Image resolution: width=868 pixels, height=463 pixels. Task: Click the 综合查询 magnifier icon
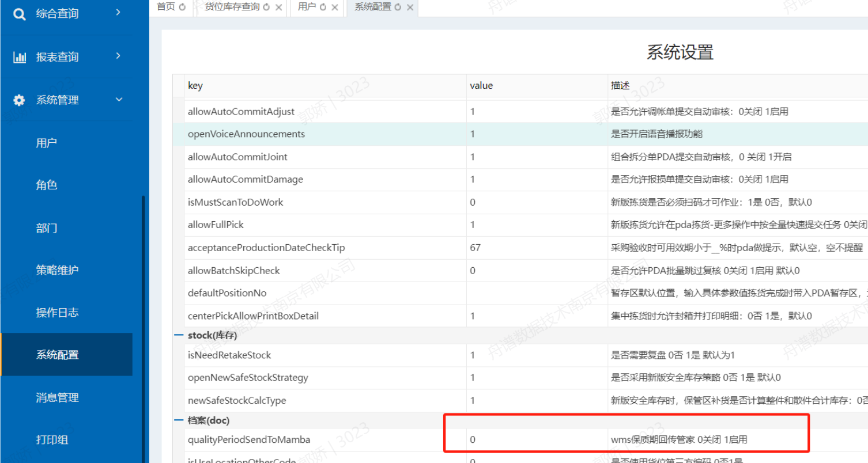pyautogui.click(x=20, y=14)
